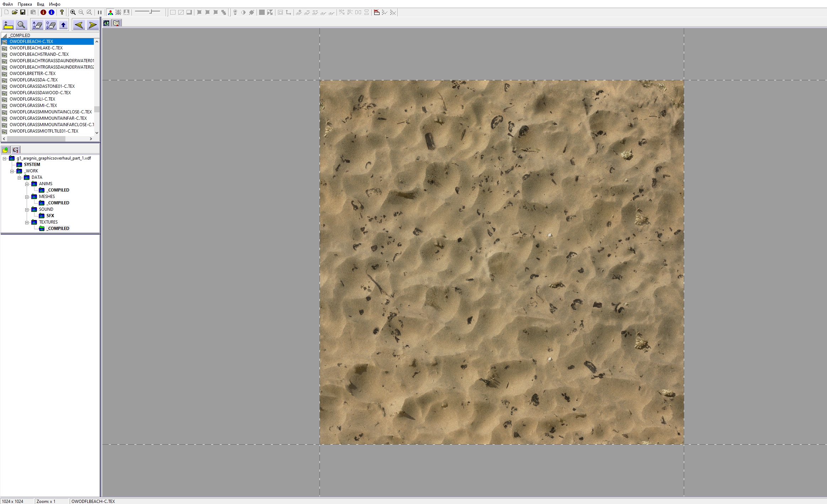The height and width of the screenshot is (504, 827).
Task: Collapse the _WORK tree node
Action: point(12,171)
